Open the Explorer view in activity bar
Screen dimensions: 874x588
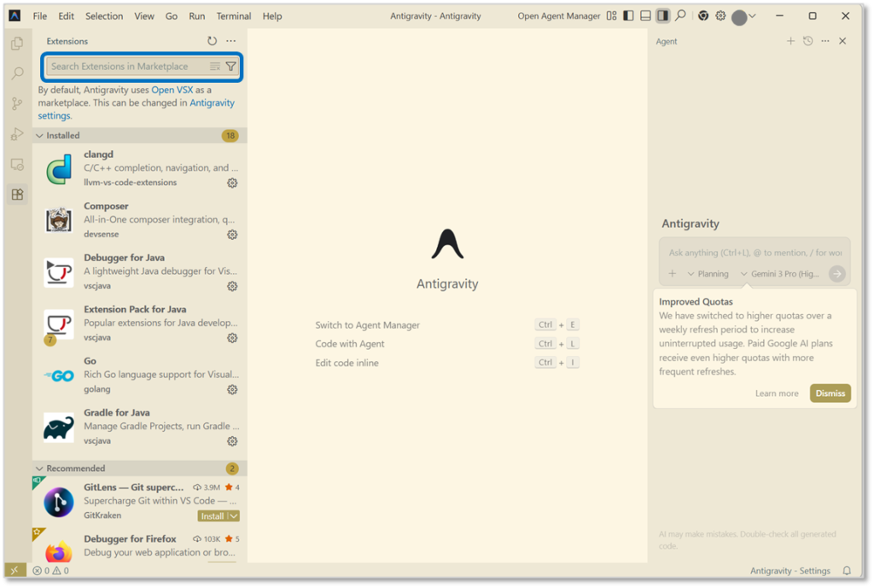click(17, 44)
